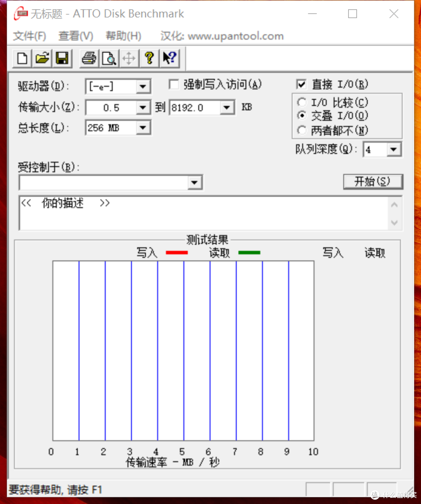Open the 文件(F) menu

[30, 36]
